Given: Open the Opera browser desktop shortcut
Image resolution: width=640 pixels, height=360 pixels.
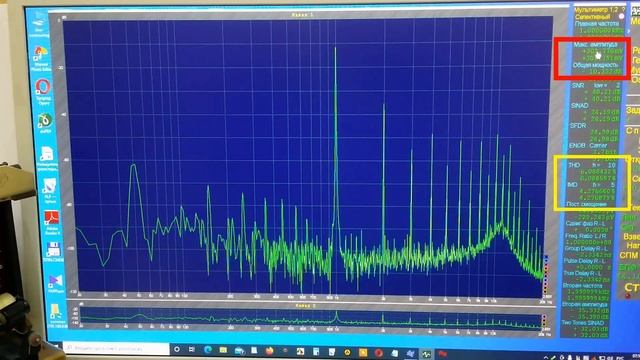Looking at the screenshot, I should (x=43, y=92).
